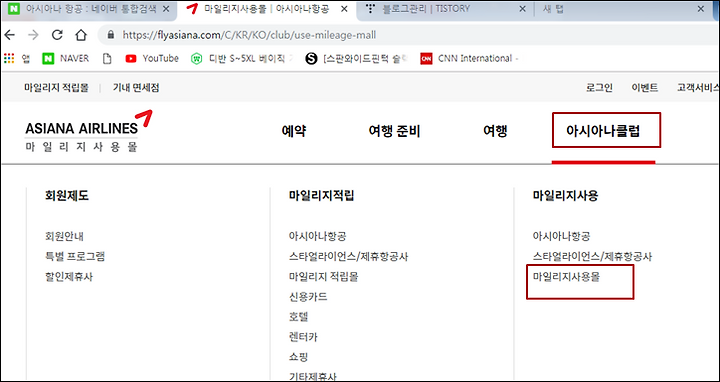Go to browser home page icon
This screenshot has height=382, width=720.
coord(81,35)
